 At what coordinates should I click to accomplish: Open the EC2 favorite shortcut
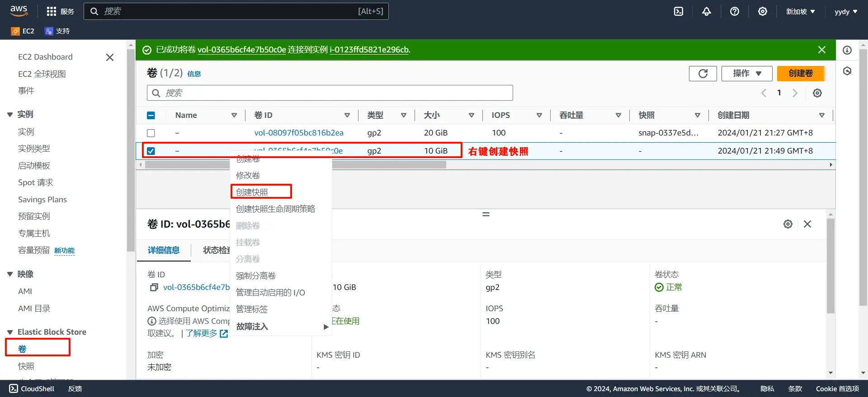[x=23, y=31]
